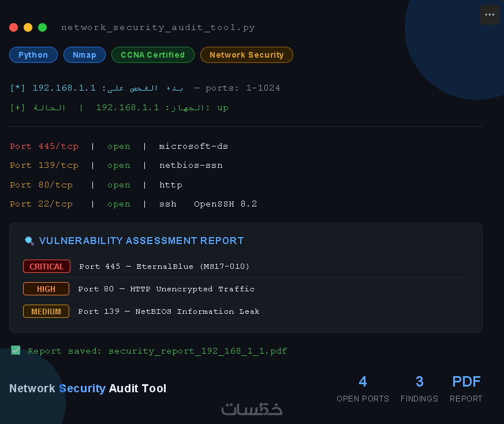The height and width of the screenshot is (424, 504).
Task: Click the filename network_security_audit_tool.py
Action: click(158, 28)
